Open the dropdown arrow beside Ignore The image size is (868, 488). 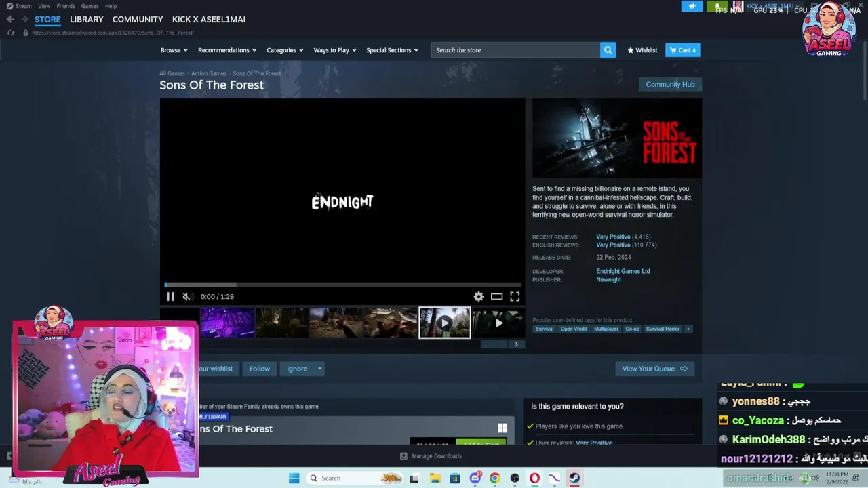pos(319,369)
